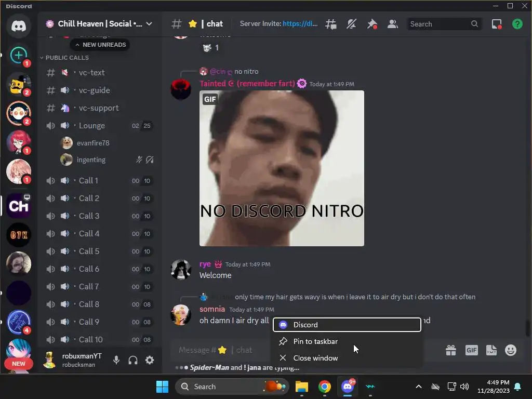Click the chat Search field

444,24
